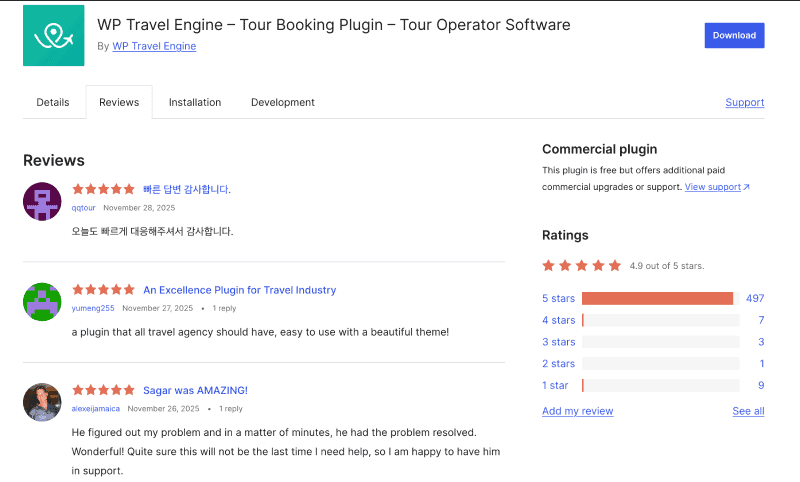Click the 5 stars rating bar
Viewport: 800px width, 482px height.
point(660,298)
